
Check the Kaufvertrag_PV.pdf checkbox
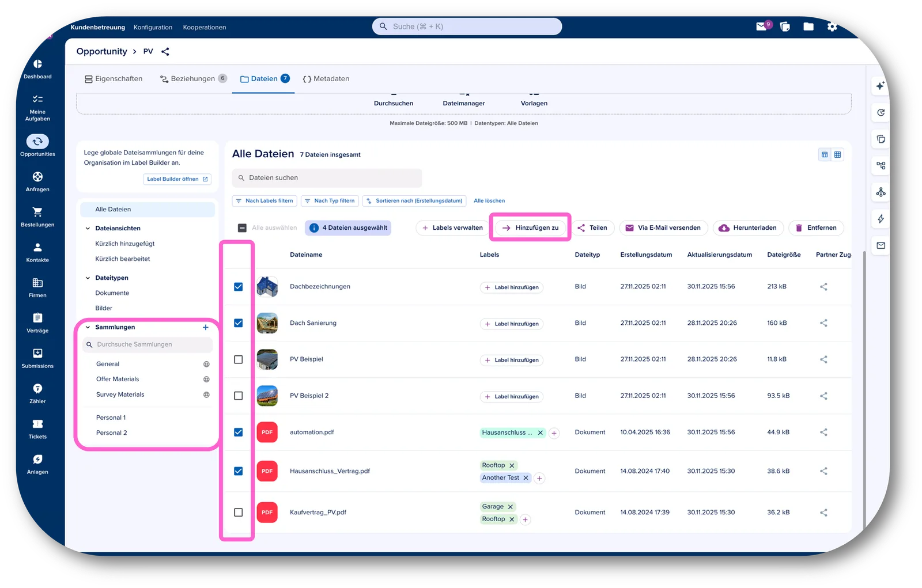point(238,513)
